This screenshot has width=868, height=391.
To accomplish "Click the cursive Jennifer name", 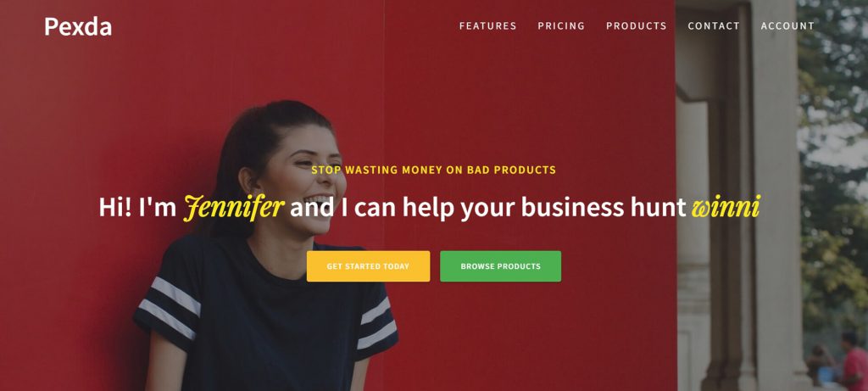I will pyautogui.click(x=234, y=208).
